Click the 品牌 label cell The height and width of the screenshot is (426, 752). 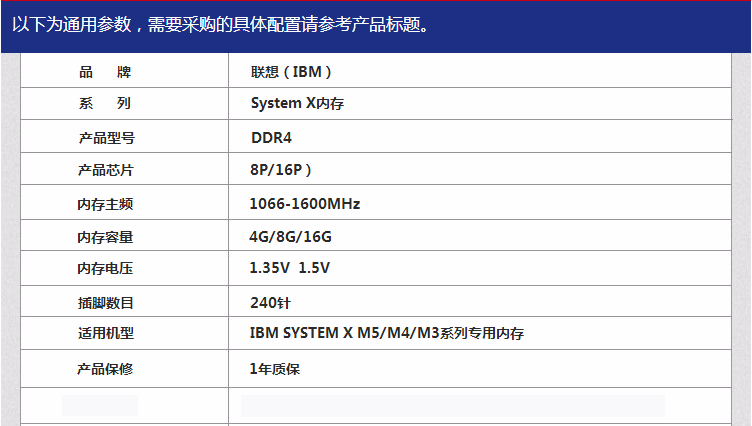[x=104, y=72]
